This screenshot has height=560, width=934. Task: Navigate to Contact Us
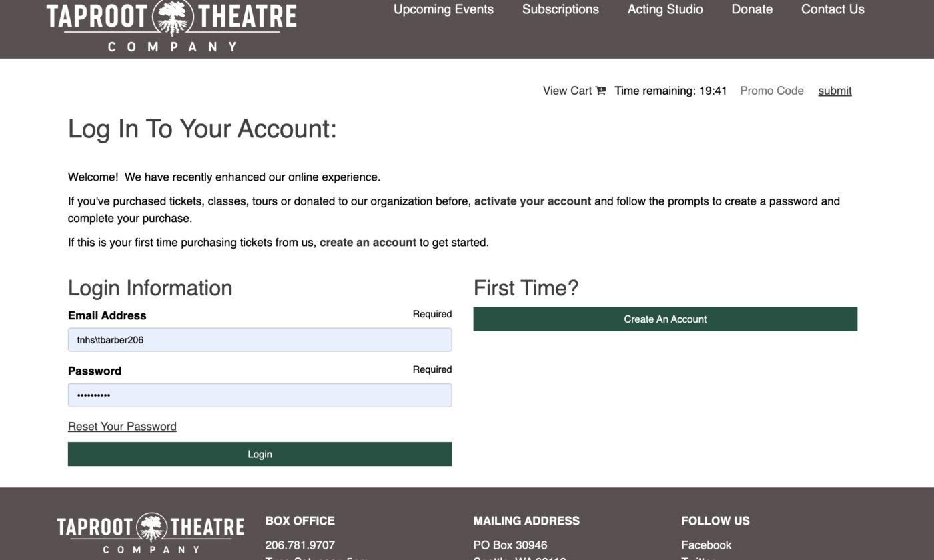pos(832,9)
